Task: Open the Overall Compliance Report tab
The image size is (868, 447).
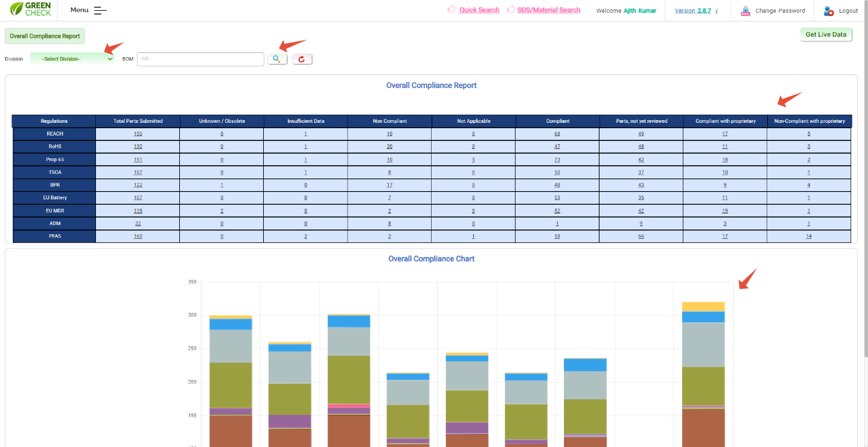Action: tap(45, 36)
